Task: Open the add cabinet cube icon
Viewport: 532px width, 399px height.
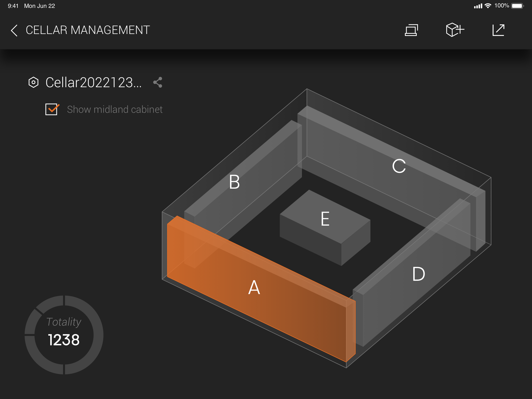Action: [x=454, y=30]
